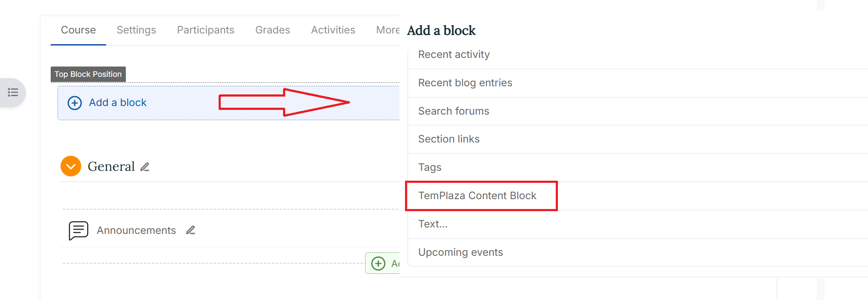Click the plus circle beside Add a block
868x300 pixels.
[x=74, y=103]
